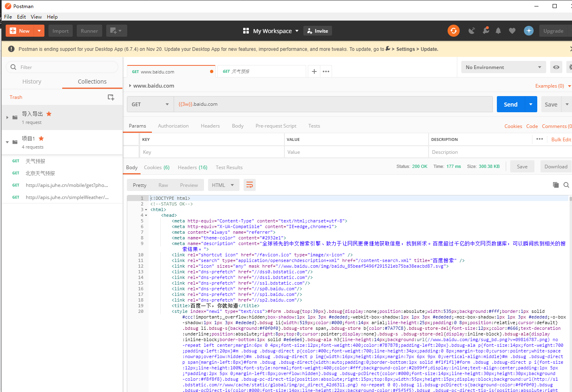Open the View menu

(36, 17)
